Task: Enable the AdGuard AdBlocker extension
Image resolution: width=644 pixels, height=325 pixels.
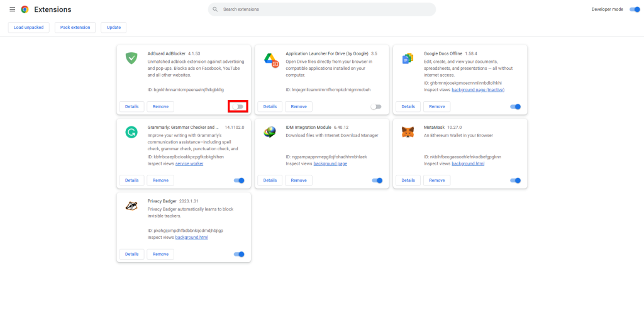Action: 238,107
